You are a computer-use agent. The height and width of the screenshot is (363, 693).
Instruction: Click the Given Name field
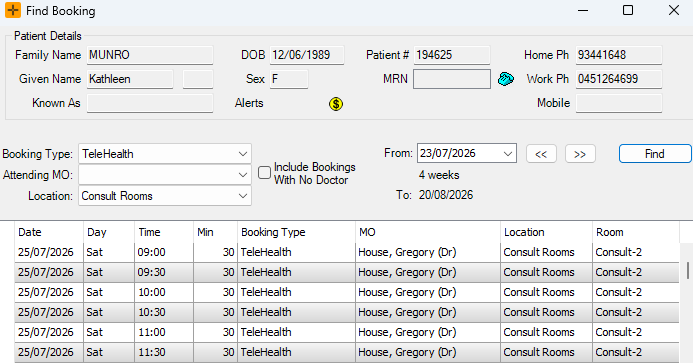pyautogui.click(x=130, y=79)
